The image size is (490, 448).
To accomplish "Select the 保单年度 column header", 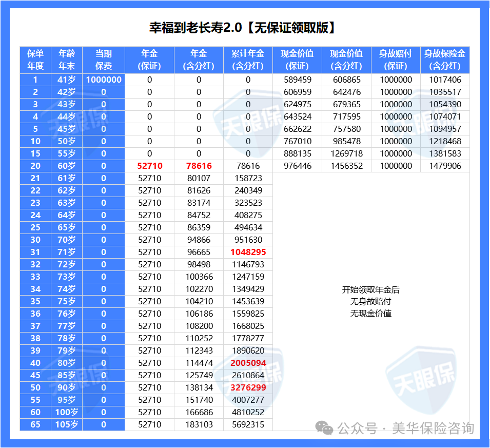I will (35, 60).
